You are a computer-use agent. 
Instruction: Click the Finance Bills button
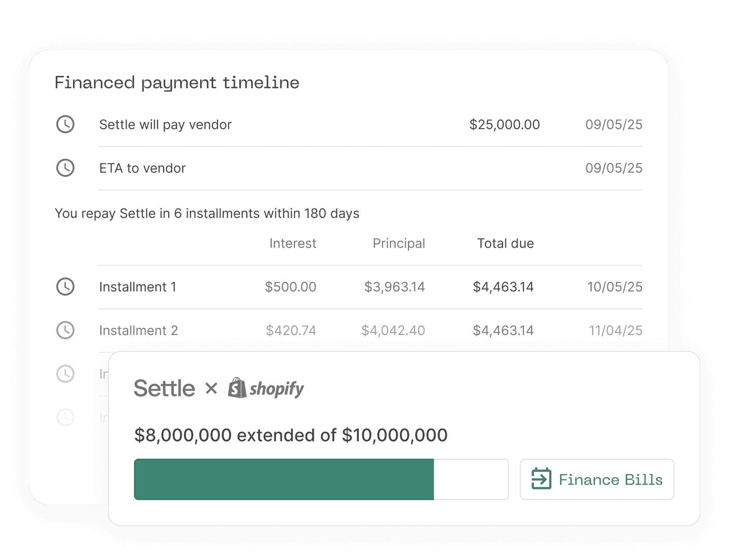[x=597, y=479]
